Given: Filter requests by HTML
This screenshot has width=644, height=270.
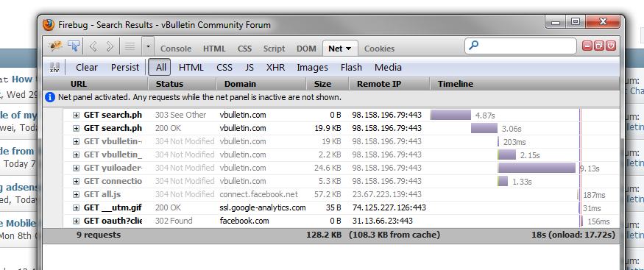Looking at the screenshot, I should (x=191, y=67).
